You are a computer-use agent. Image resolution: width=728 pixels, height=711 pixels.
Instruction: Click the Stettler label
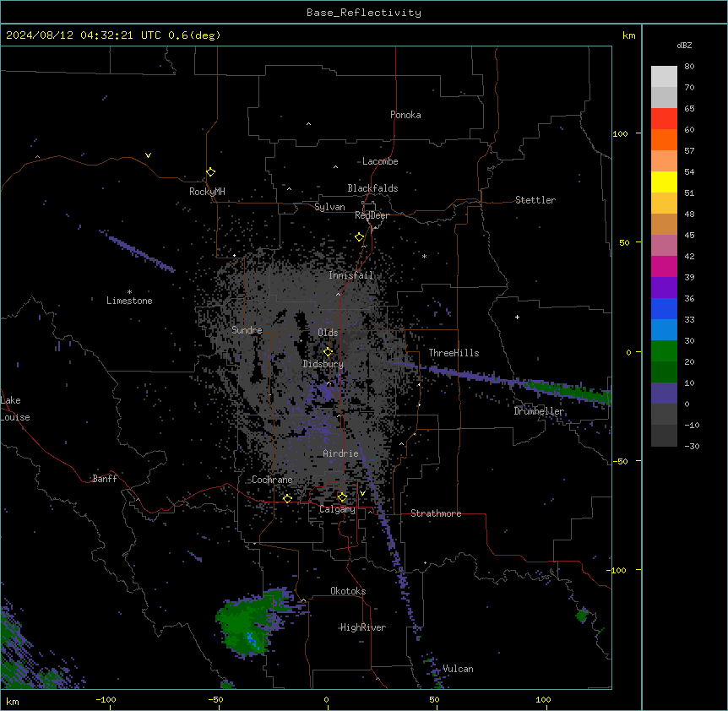535,200
